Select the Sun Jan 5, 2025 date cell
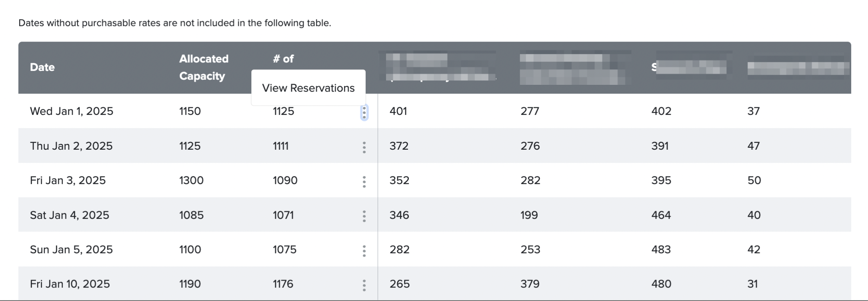The height and width of the screenshot is (301, 868). click(71, 250)
